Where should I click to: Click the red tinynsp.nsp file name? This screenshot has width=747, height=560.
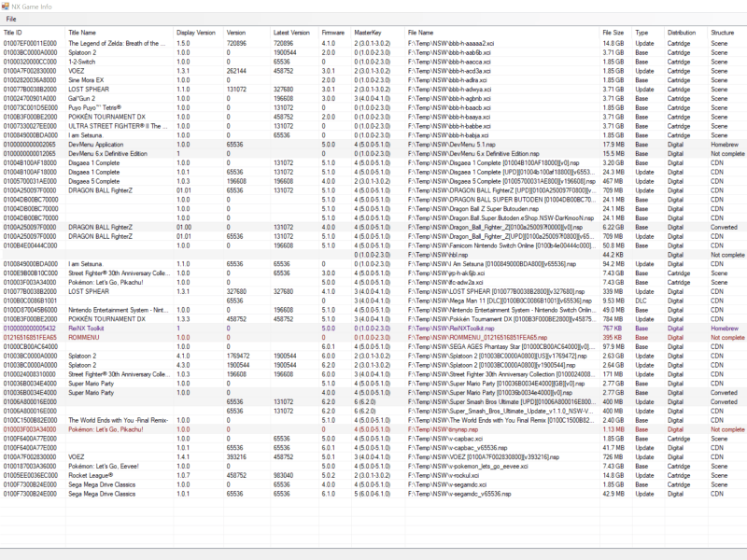click(x=443, y=429)
